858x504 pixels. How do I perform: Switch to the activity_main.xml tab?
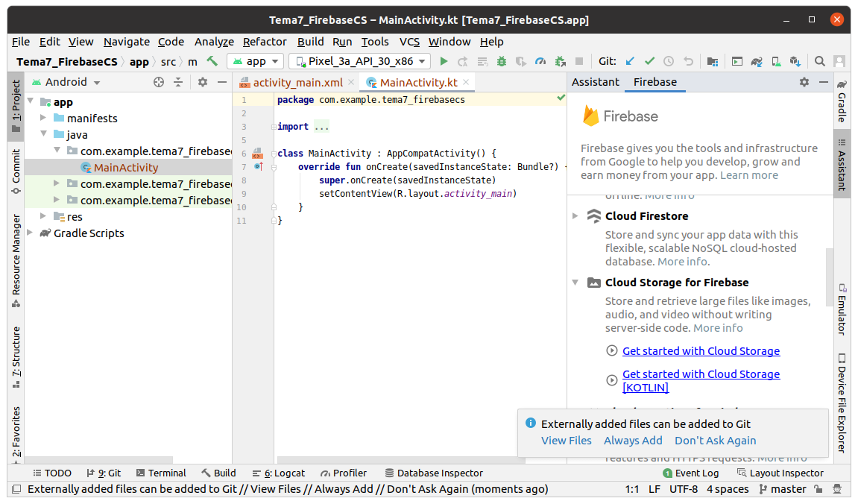tap(297, 83)
